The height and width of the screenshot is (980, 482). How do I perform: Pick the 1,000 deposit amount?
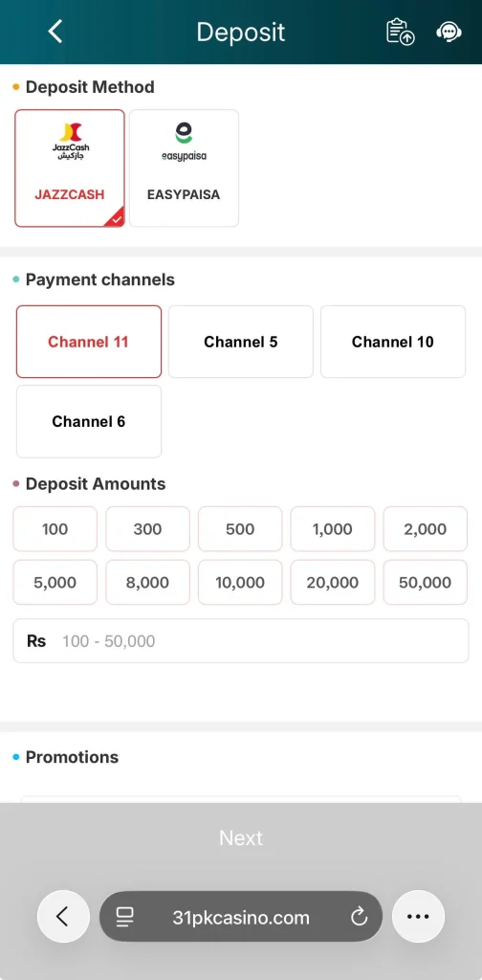(333, 528)
